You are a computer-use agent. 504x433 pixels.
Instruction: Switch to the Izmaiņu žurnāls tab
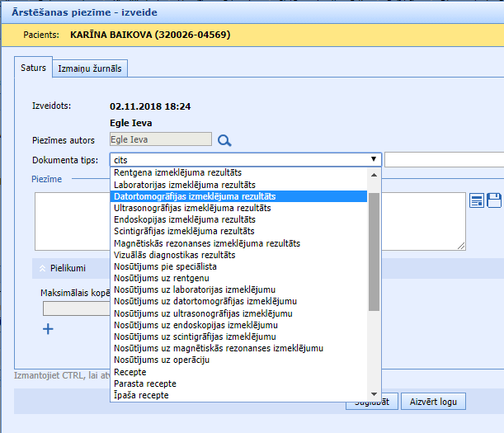pyautogui.click(x=90, y=69)
